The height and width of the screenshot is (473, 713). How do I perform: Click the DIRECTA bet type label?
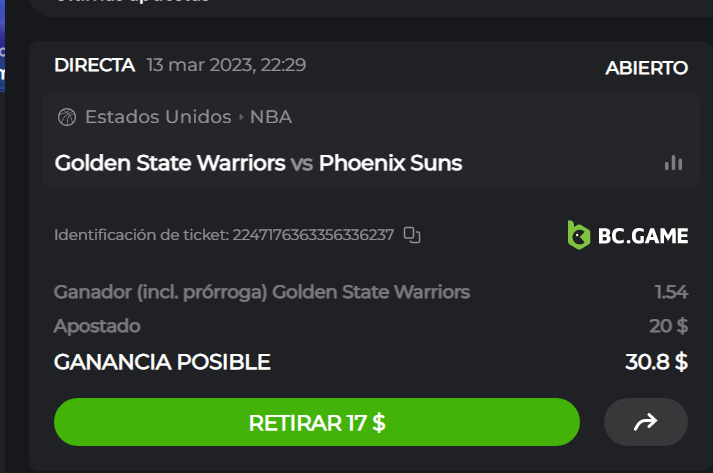point(94,66)
